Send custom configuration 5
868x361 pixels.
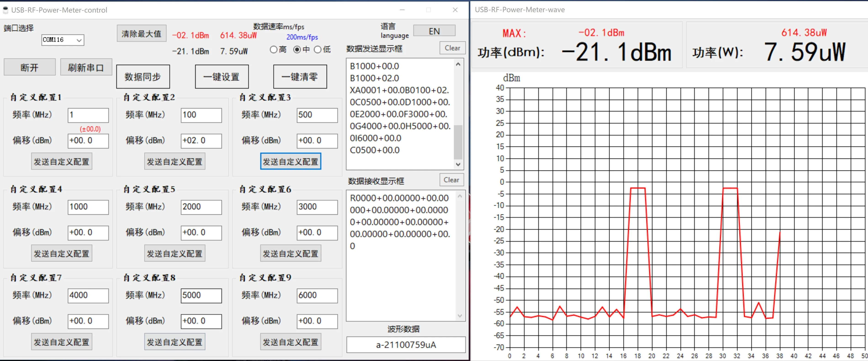[x=175, y=254]
